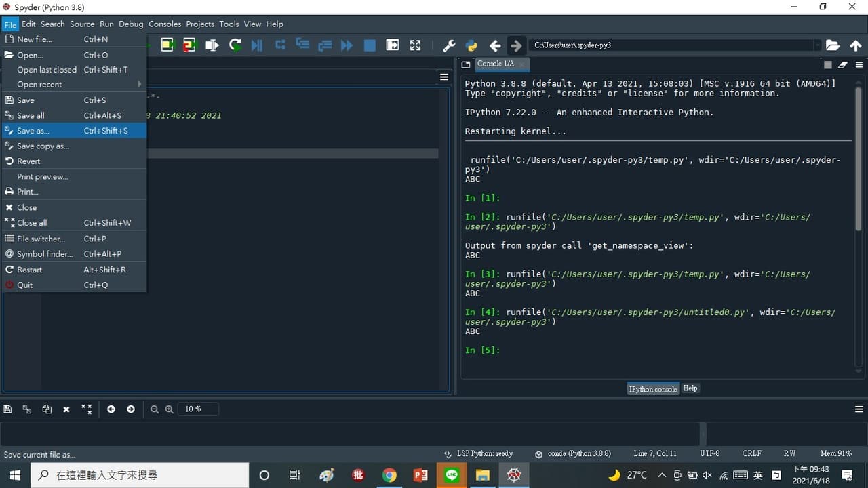Choose Save as... in the File menu
The width and height of the screenshot is (868, 488).
tap(74, 131)
